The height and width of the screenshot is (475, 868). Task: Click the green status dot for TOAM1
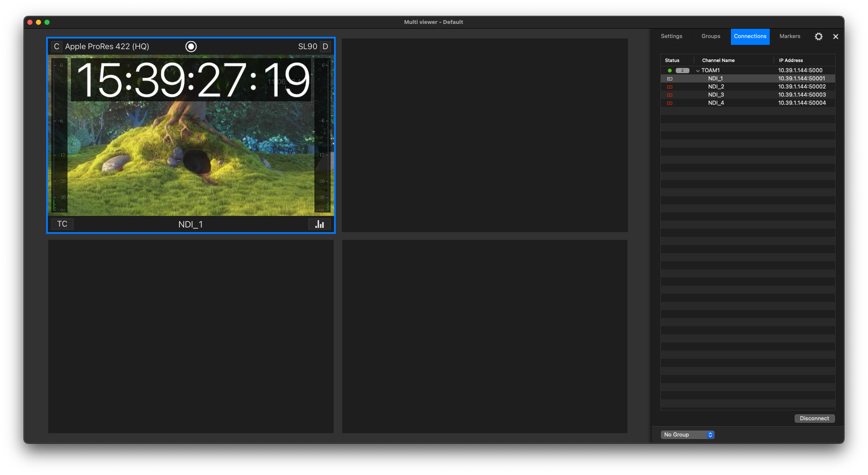[670, 71]
